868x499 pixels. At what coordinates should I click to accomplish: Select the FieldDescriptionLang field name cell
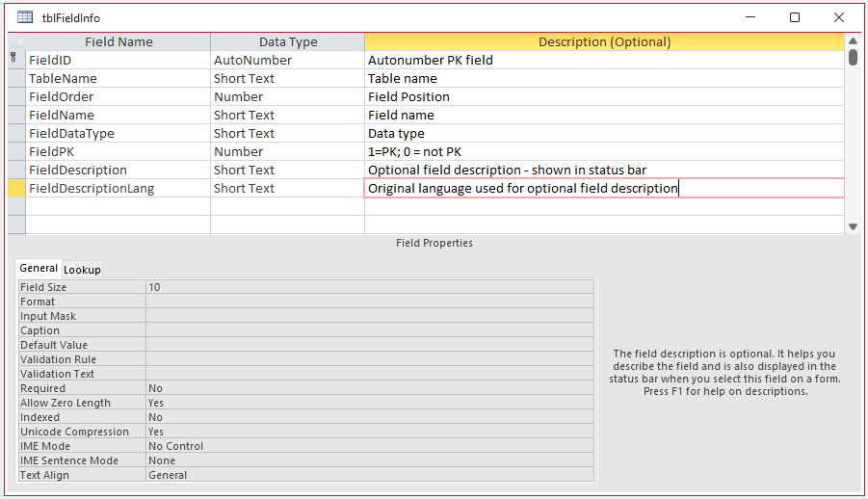pos(118,188)
